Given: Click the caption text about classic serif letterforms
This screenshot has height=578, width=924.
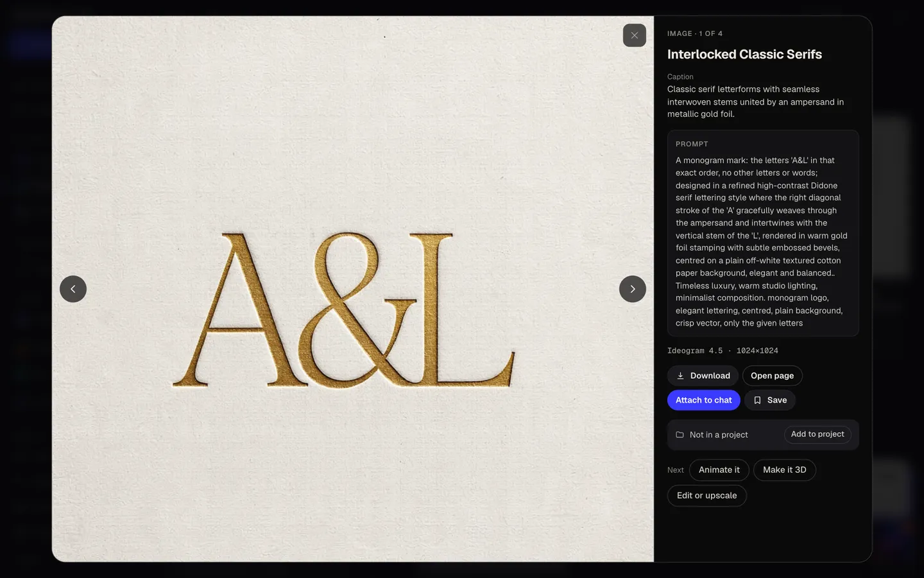Looking at the screenshot, I should [x=755, y=101].
